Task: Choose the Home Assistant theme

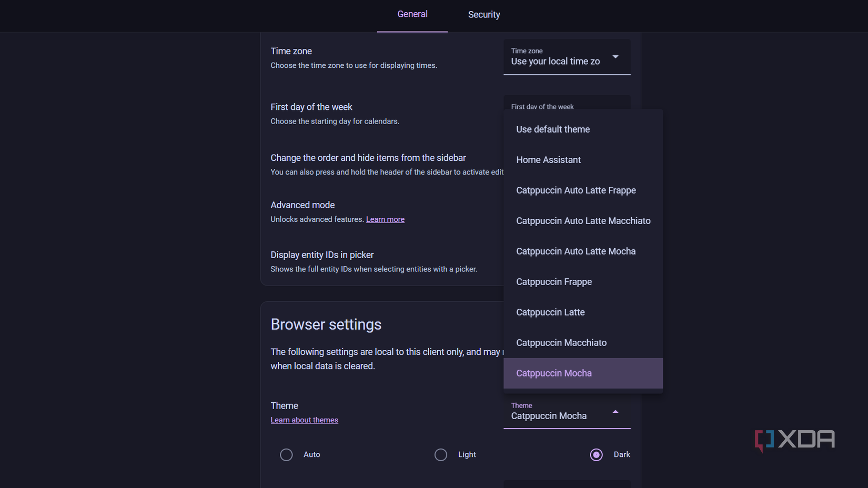Action: [x=548, y=160]
